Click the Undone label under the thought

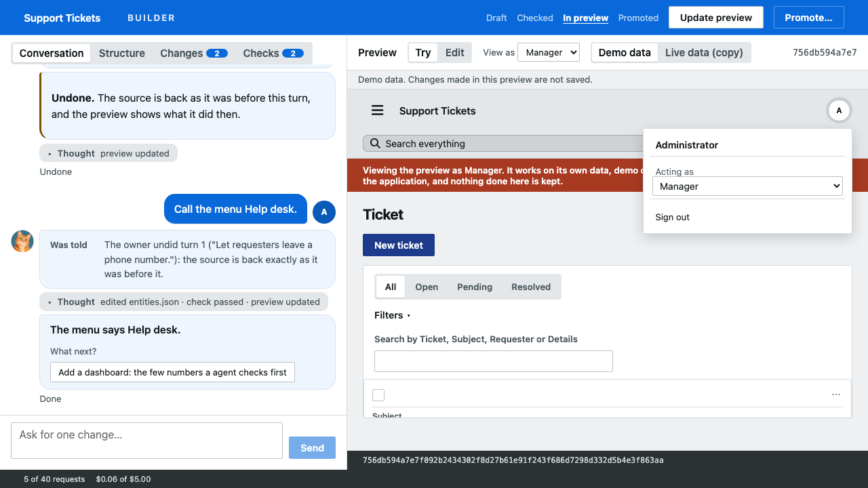point(56,172)
